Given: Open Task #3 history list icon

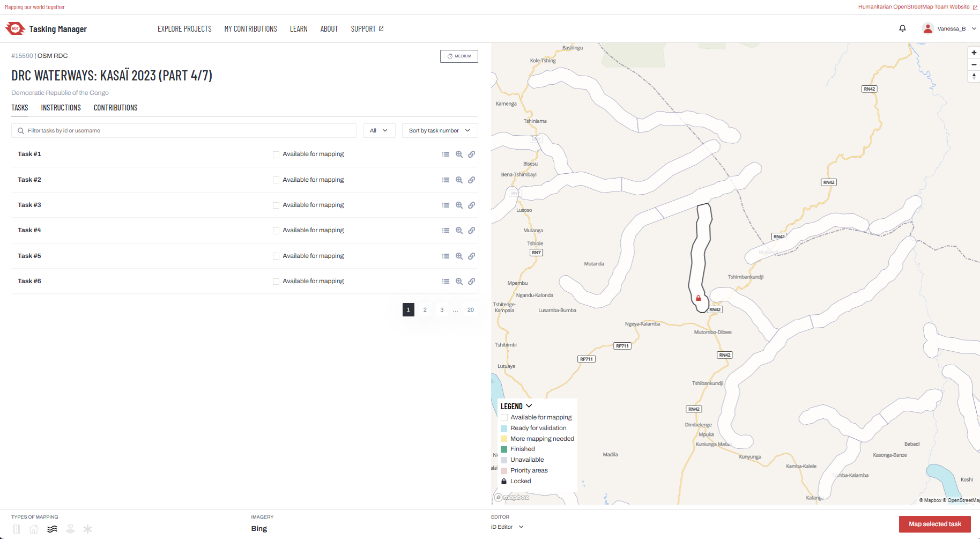Looking at the screenshot, I should pyautogui.click(x=446, y=205).
